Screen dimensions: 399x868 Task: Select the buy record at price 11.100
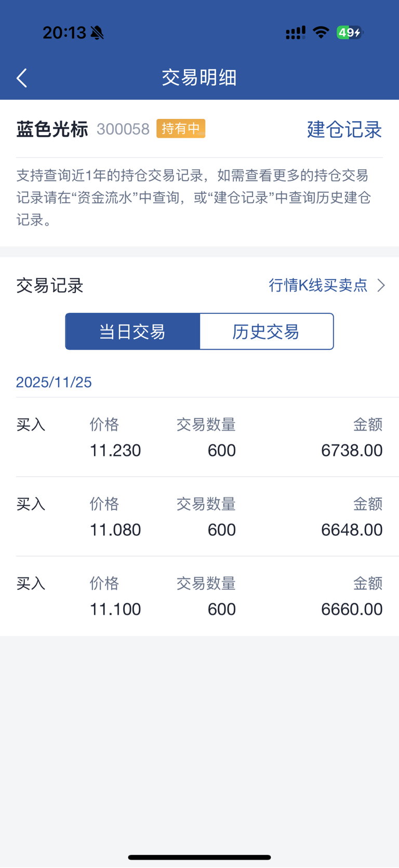[x=199, y=597]
